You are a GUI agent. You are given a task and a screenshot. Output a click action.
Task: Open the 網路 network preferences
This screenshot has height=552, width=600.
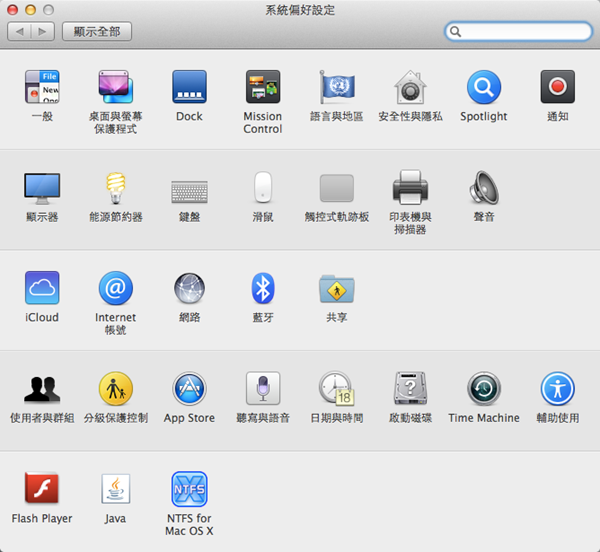coord(189,289)
